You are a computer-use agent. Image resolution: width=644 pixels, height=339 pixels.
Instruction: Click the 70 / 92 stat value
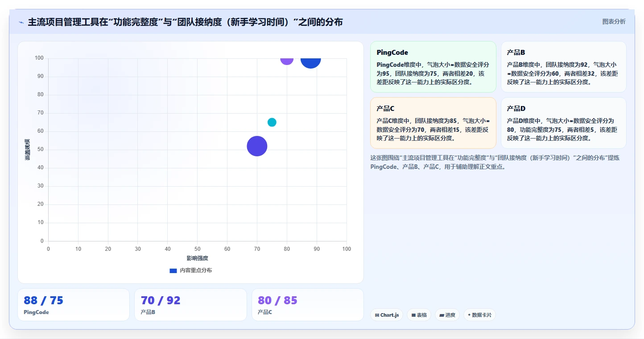click(x=161, y=300)
